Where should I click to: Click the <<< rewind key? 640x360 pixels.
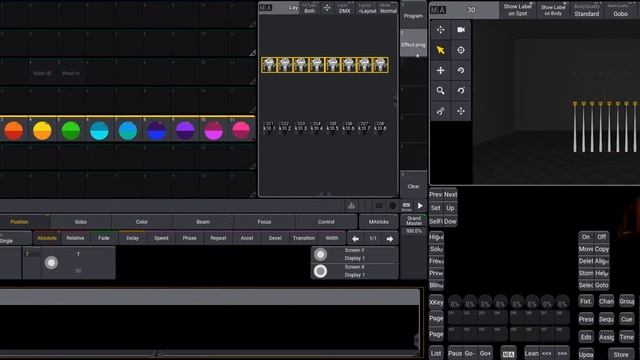[547, 353]
